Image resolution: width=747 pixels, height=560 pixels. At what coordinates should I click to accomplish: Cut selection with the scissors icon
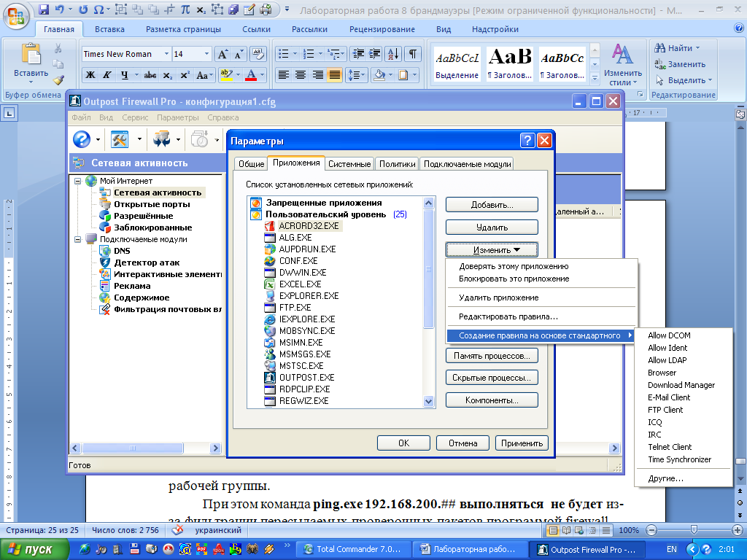58,48
